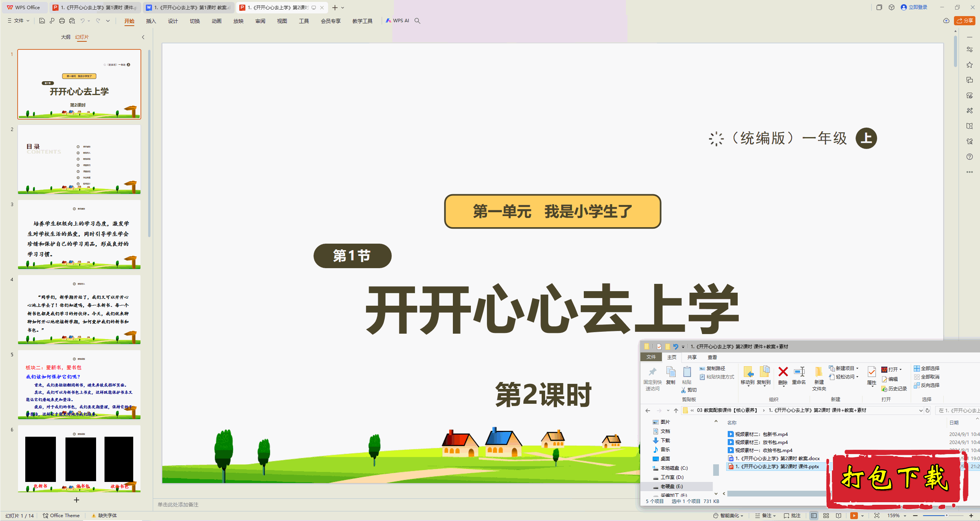This screenshot has width=980, height=521.
Task: Click Explorer refresh icon by address bar
Action: click(x=928, y=410)
